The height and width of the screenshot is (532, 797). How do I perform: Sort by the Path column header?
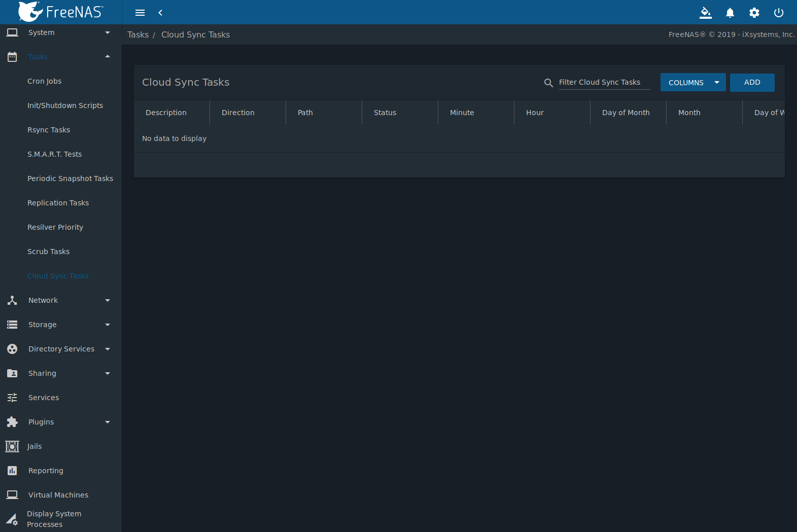(305, 113)
